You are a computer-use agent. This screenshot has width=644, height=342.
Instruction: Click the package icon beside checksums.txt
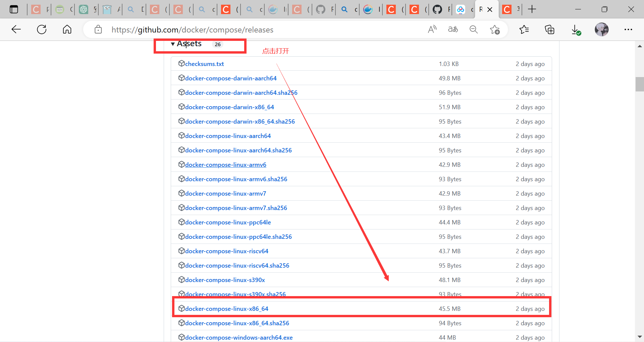point(181,64)
